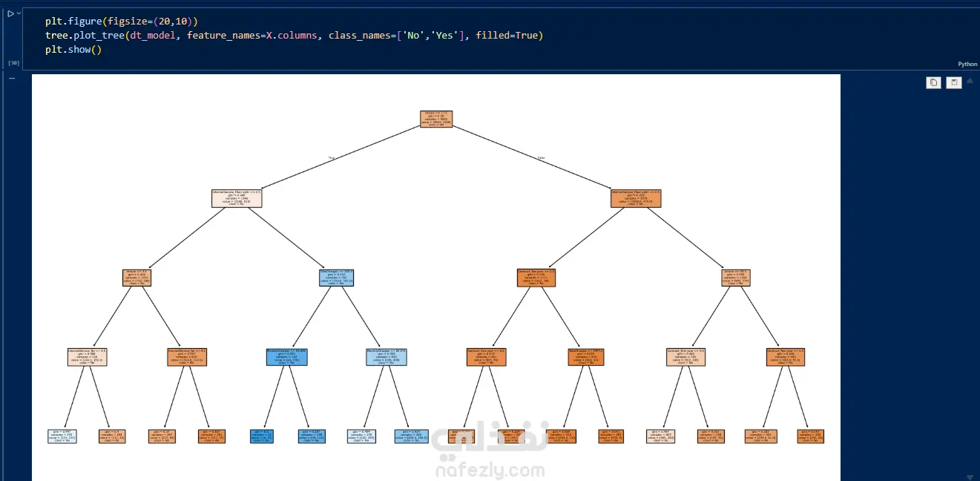The image size is (980, 481).
Task: Open the cell output actions ellipsis menu
Action: (x=12, y=77)
